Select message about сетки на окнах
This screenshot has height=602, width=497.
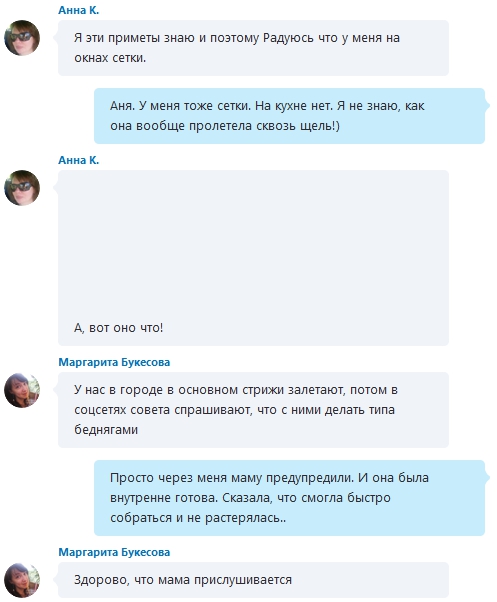coord(253,48)
